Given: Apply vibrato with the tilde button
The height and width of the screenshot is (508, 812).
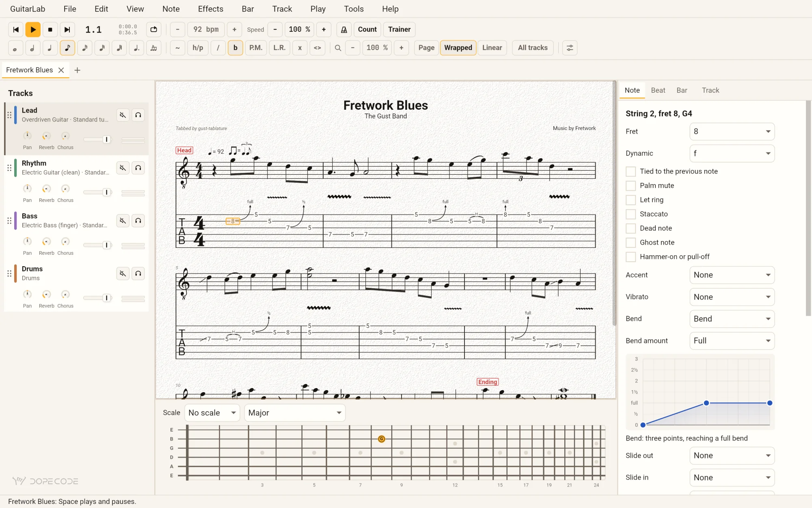Looking at the screenshot, I should click(177, 48).
